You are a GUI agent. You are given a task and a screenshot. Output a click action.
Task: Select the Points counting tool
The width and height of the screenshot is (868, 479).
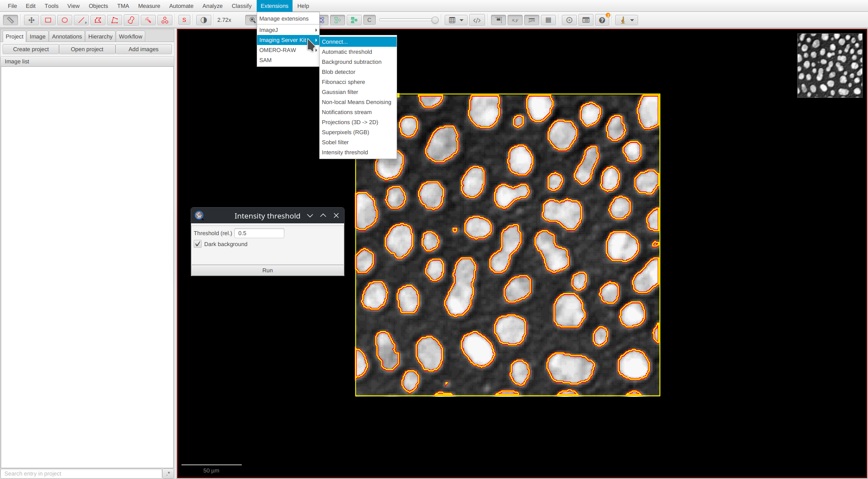(x=164, y=20)
